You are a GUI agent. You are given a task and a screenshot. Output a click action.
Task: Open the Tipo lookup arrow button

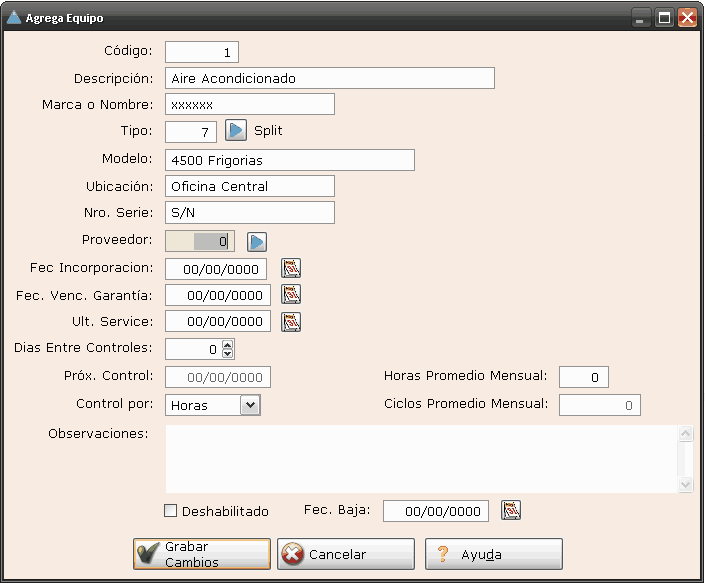coord(235,131)
